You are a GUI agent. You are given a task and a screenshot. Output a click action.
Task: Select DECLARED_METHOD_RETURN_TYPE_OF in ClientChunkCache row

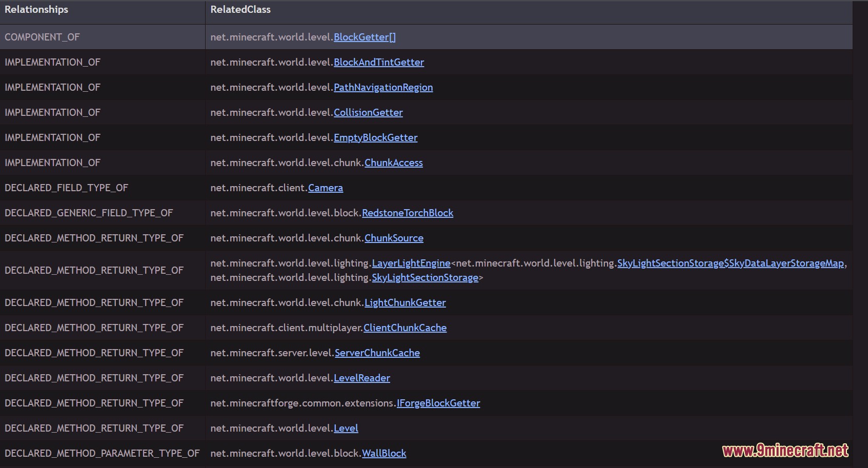103,328
